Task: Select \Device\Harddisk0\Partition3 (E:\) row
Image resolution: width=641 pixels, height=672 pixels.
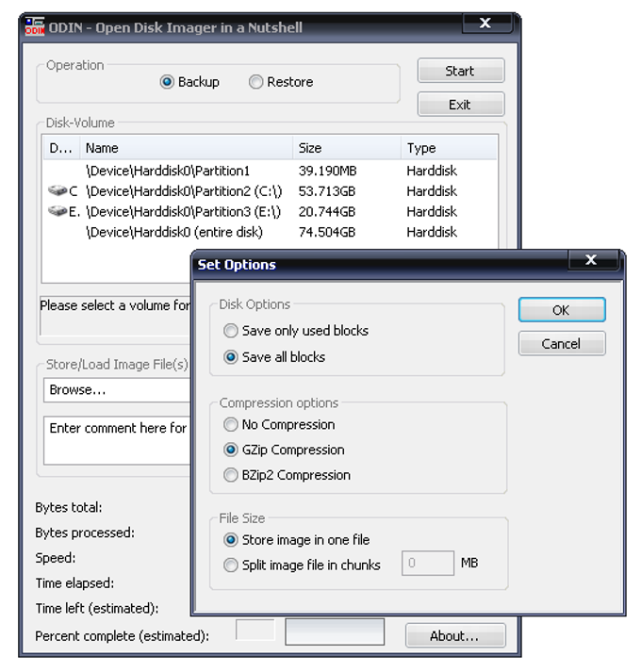Action: (271, 211)
